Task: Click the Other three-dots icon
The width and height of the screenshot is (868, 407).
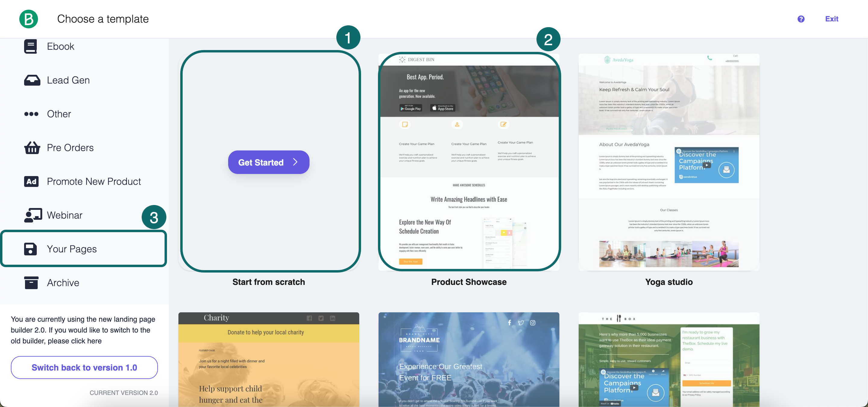Action: (31, 114)
